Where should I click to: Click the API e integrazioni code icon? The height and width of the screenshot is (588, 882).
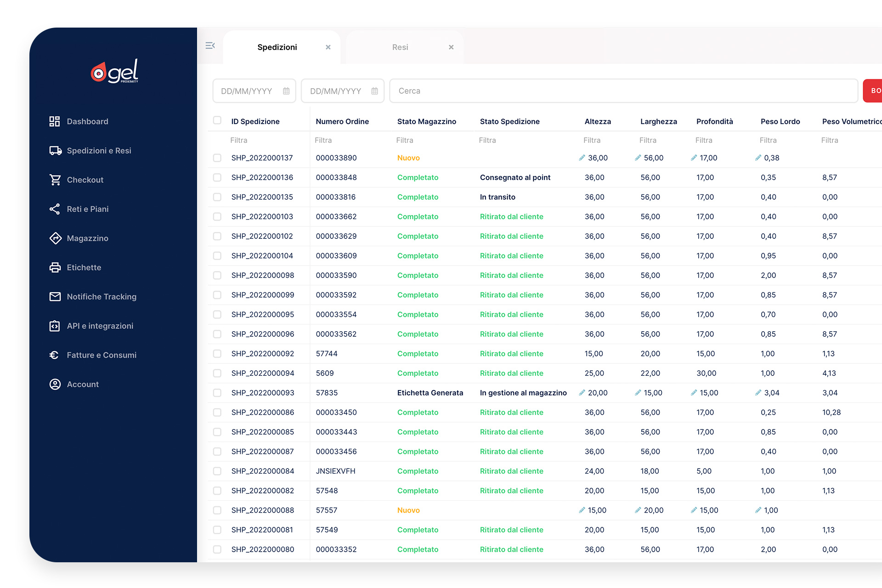(x=55, y=326)
